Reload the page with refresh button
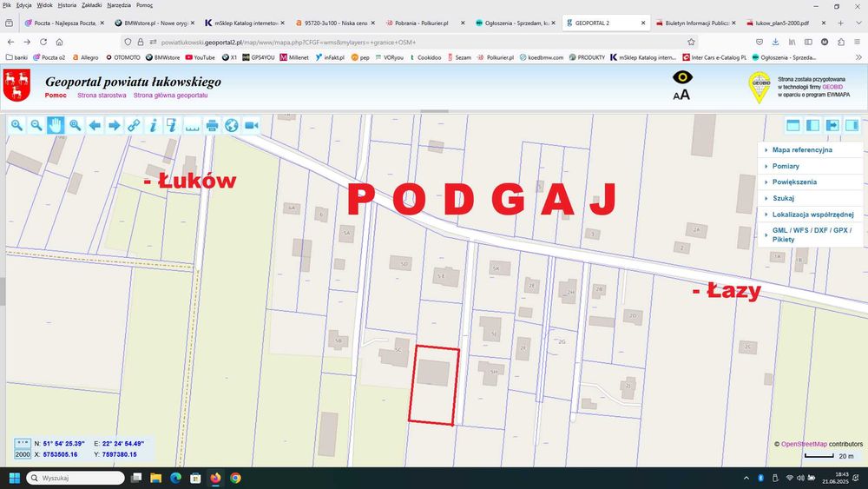868x489 pixels. (43, 42)
